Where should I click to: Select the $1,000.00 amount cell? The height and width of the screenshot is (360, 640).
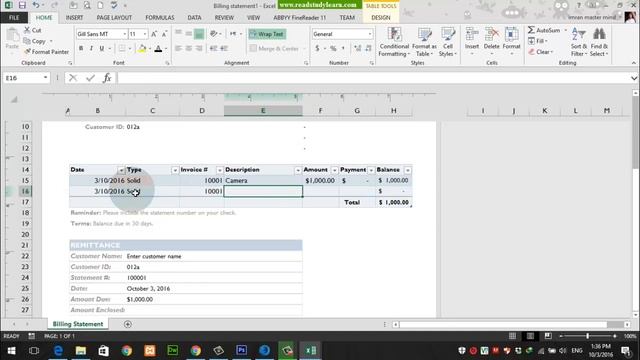(x=320, y=180)
